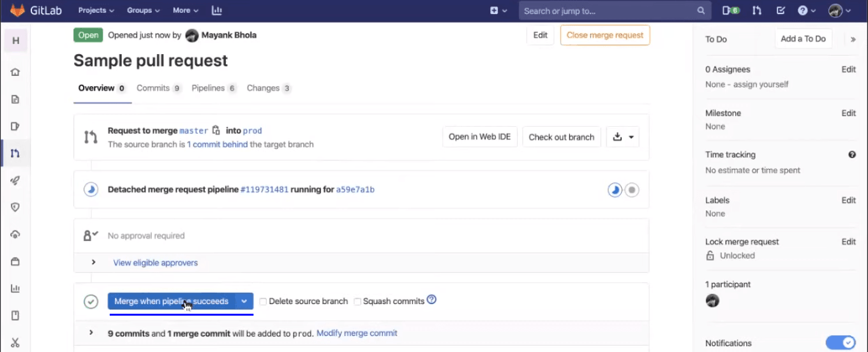
Task: Switch to the Pipelines tab
Action: [214, 88]
